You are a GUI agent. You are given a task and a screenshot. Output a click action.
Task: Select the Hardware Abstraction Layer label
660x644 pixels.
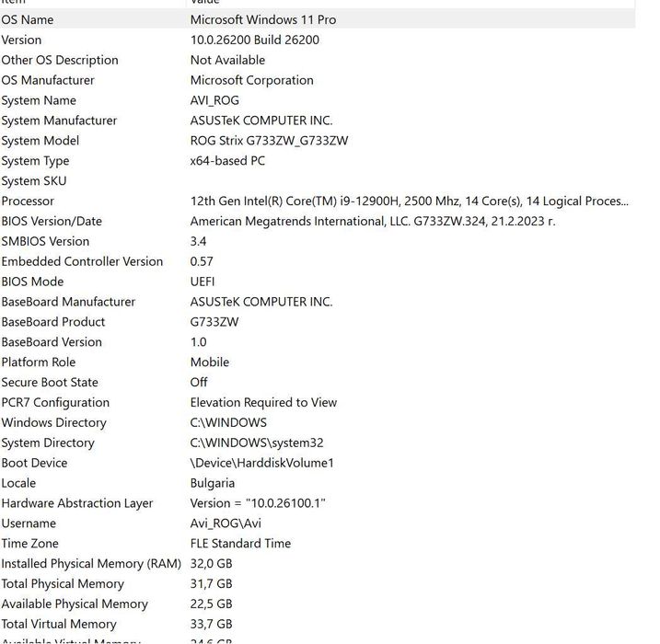(x=77, y=504)
